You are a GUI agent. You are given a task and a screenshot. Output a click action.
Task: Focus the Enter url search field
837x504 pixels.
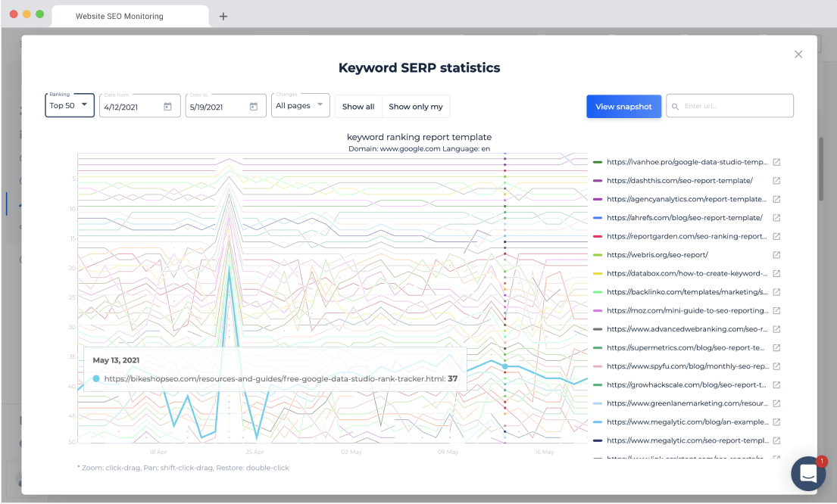pos(729,106)
